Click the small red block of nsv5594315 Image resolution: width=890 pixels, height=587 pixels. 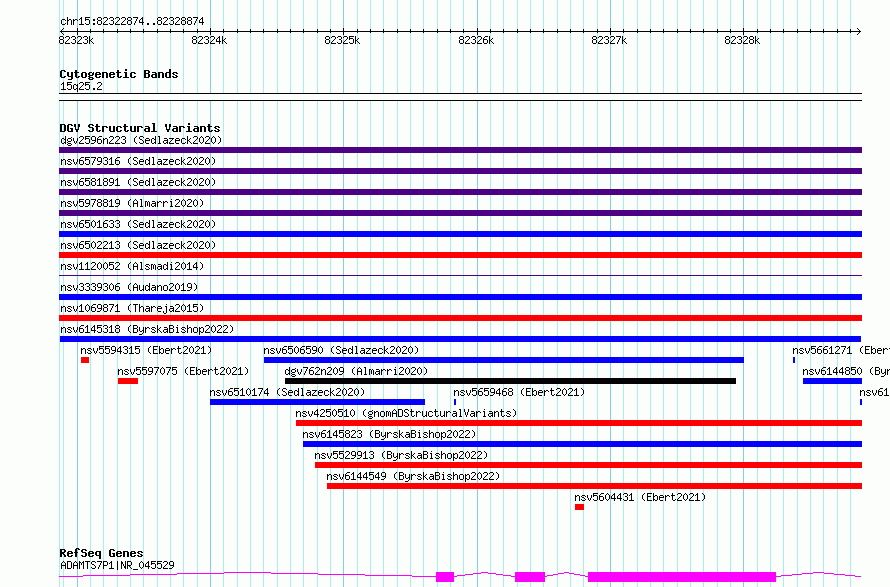click(x=85, y=360)
